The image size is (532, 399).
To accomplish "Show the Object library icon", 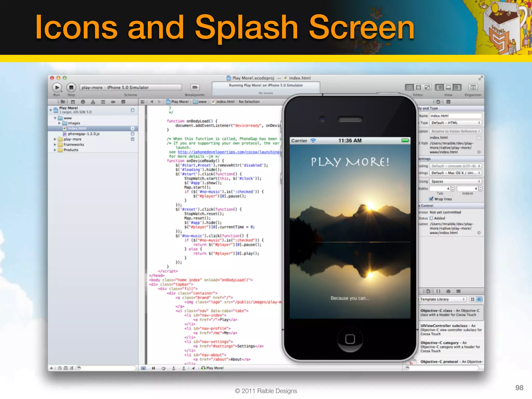I will (x=448, y=291).
